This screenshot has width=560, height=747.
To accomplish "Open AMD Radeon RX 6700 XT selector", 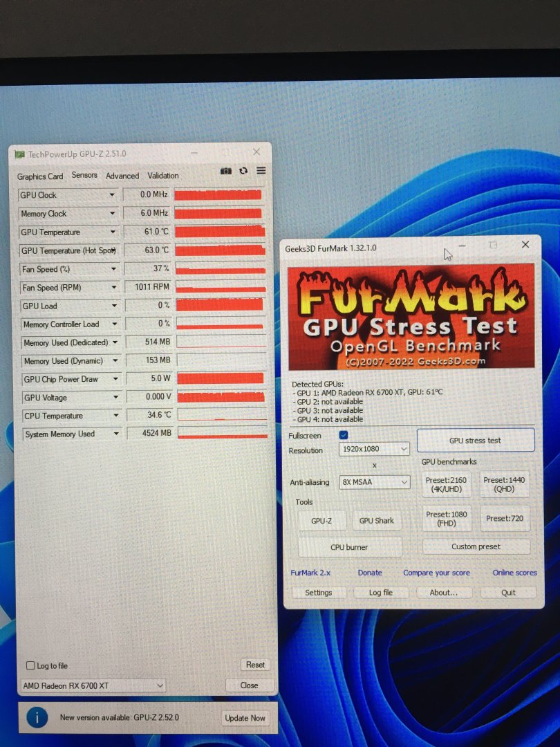I will click(93, 685).
